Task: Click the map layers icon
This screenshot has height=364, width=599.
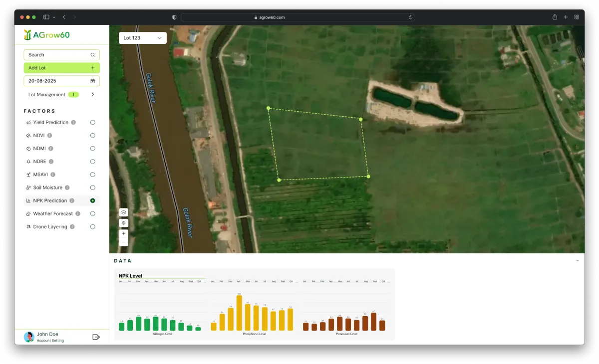Action: coord(124,212)
